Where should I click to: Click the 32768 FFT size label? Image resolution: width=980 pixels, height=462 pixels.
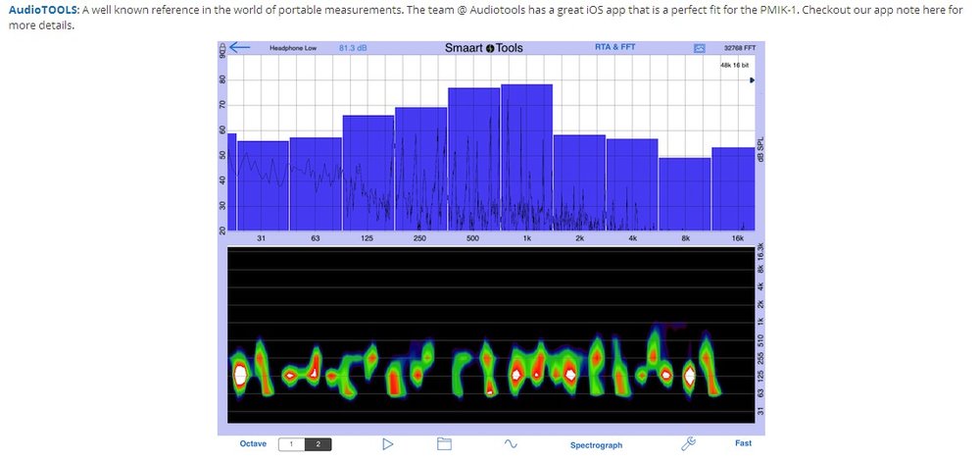[x=739, y=48]
